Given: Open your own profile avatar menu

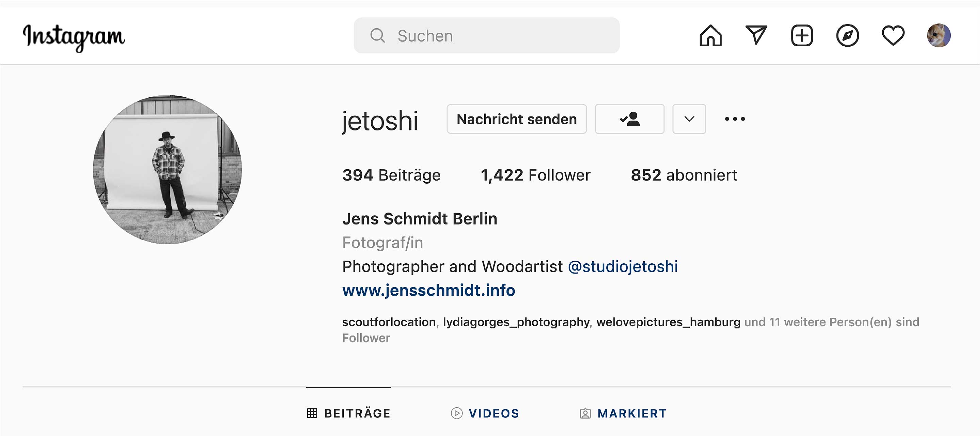Looking at the screenshot, I should (938, 36).
